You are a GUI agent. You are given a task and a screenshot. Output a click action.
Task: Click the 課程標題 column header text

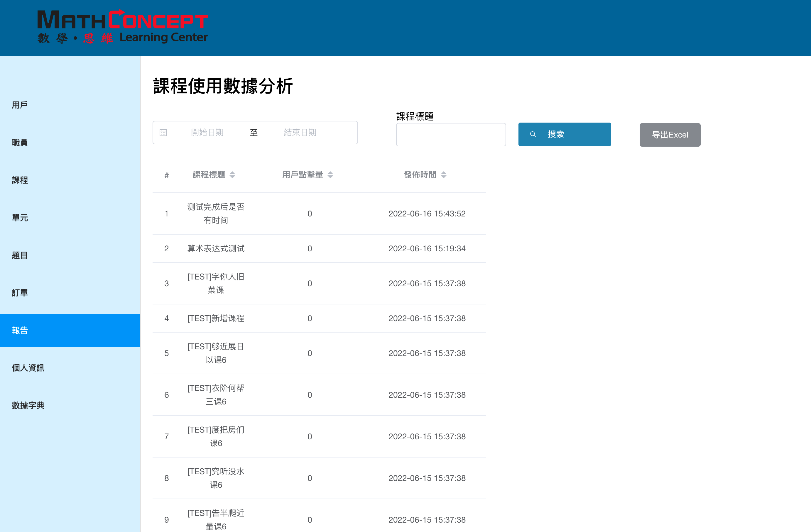coord(209,175)
